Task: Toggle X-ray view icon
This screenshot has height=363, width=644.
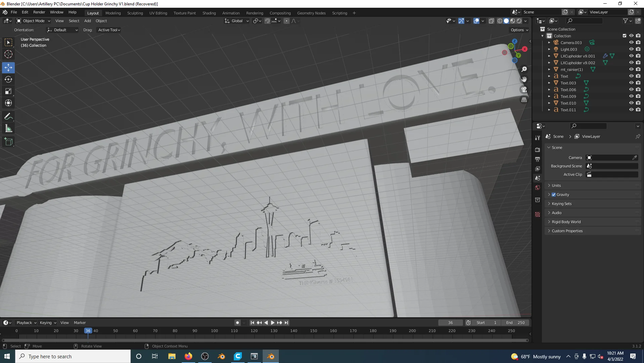Action: (x=491, y=21)
